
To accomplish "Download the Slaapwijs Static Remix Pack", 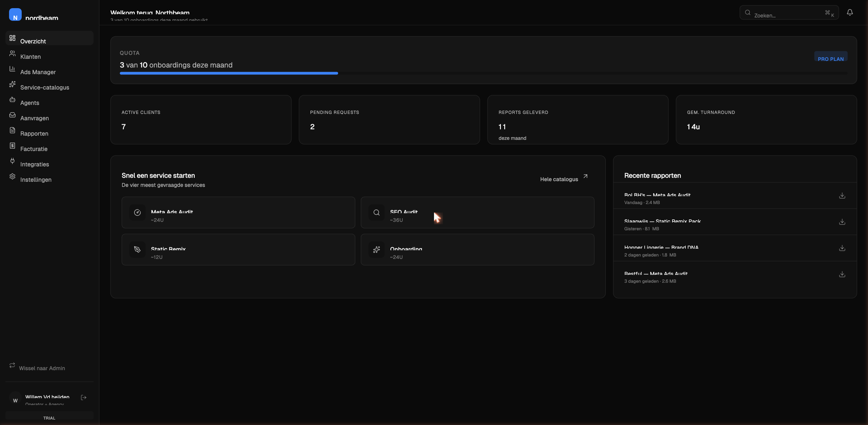I will 842,222.
